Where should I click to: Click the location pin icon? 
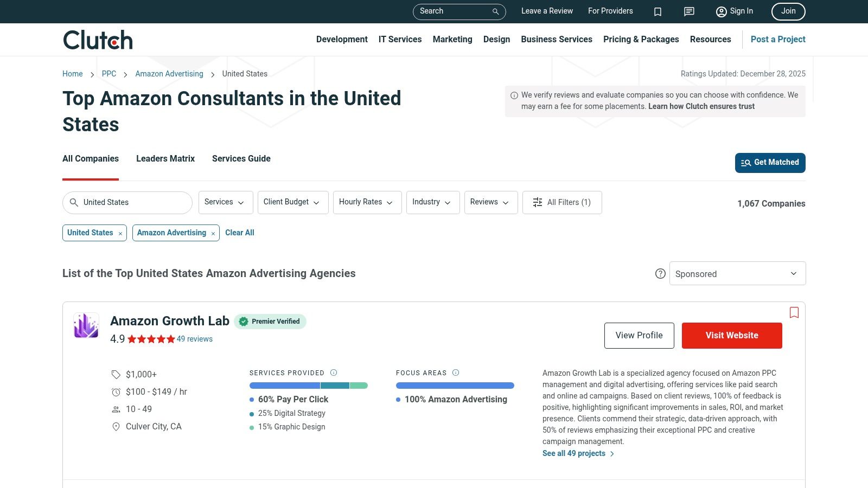pos(116,427)
